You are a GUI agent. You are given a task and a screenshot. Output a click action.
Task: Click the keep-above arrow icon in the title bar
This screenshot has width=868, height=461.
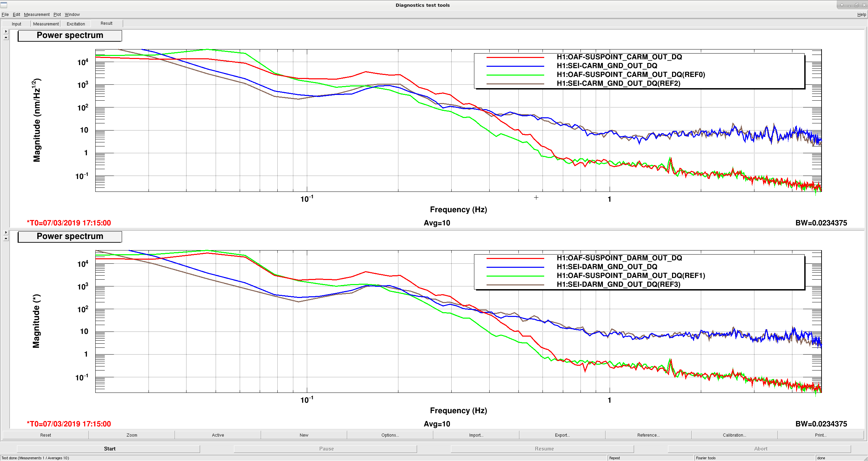pos(842,5)
